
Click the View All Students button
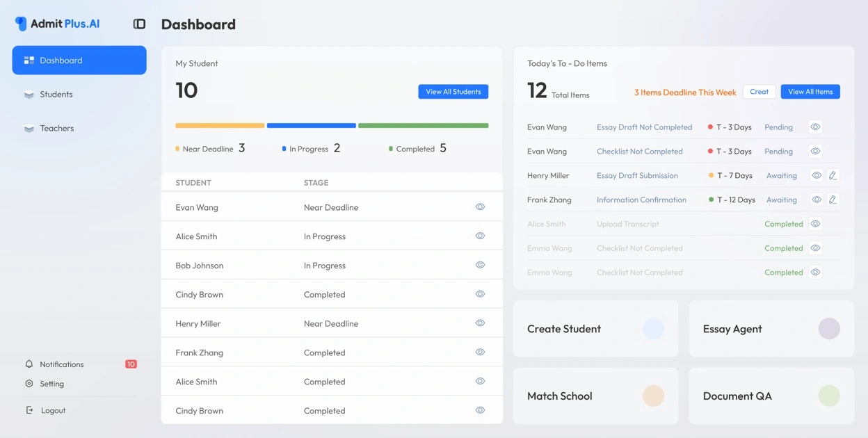[x=453, y=91]
